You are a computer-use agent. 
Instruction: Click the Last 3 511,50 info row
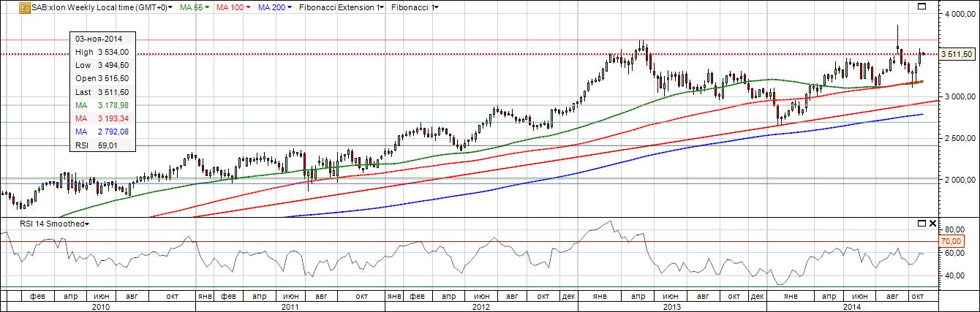click(x=102, y=92)
